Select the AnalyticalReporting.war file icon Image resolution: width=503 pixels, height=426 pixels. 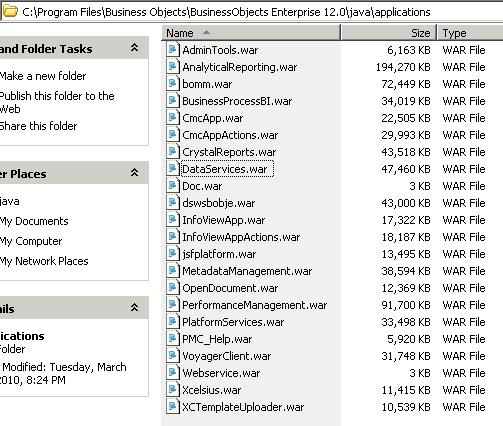tap(173, 67)
